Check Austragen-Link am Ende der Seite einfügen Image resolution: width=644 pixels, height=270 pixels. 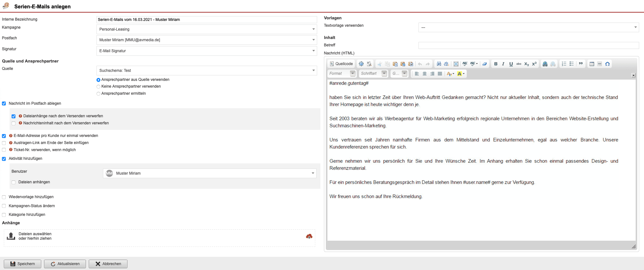(4, 143)
